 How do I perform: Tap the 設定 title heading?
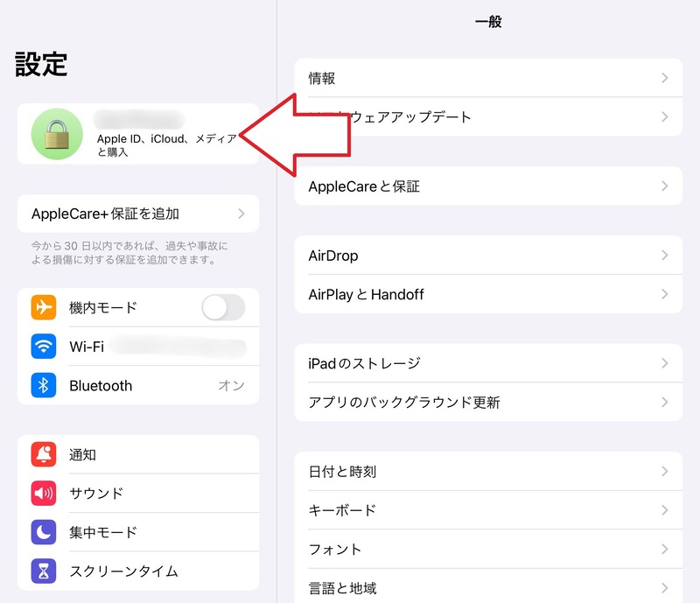click(41, 64)
